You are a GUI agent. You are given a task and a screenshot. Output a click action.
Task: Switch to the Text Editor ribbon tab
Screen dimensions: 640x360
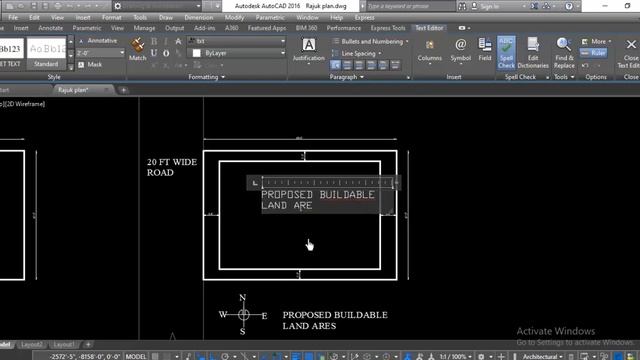tap(429, 28)
